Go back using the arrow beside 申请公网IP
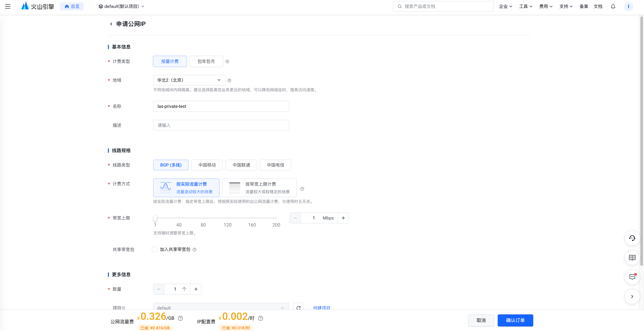The image size is (644, 331). (111, 24)
